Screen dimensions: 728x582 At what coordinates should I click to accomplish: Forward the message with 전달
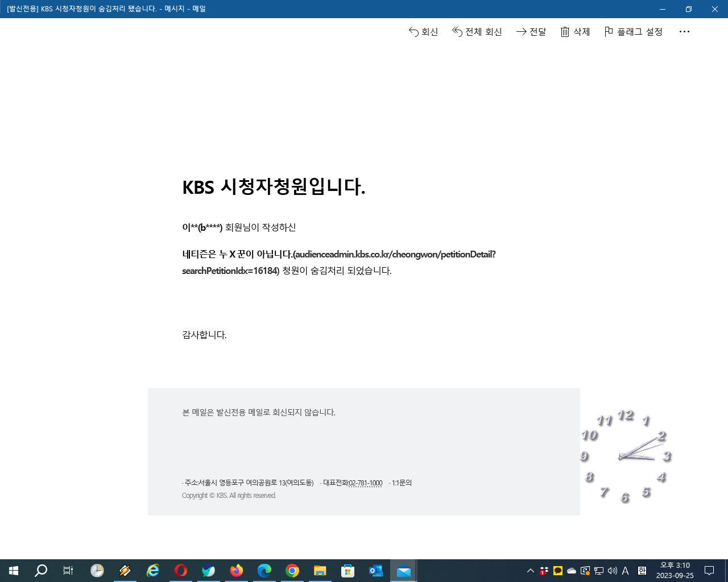(x=531, y=32)
